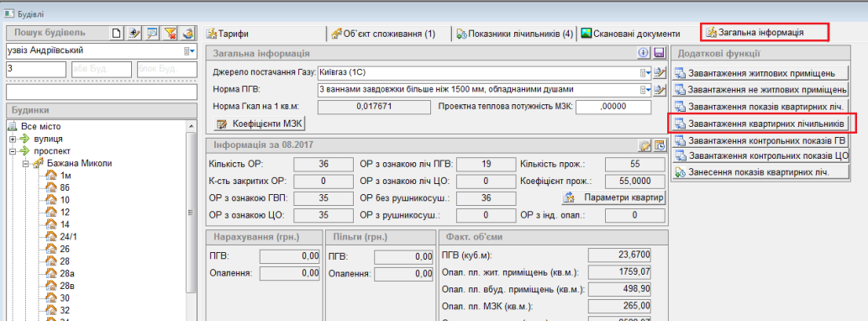Click the blank new-document icon in building search
Screen dimensions: 868x321
[x=115, y=34]
